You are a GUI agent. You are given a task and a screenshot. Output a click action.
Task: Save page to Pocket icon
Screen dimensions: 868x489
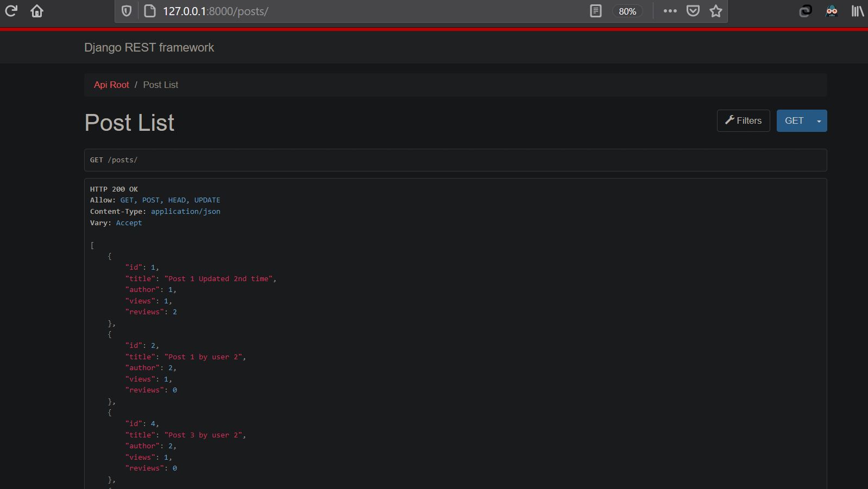(x=693, y=11)
